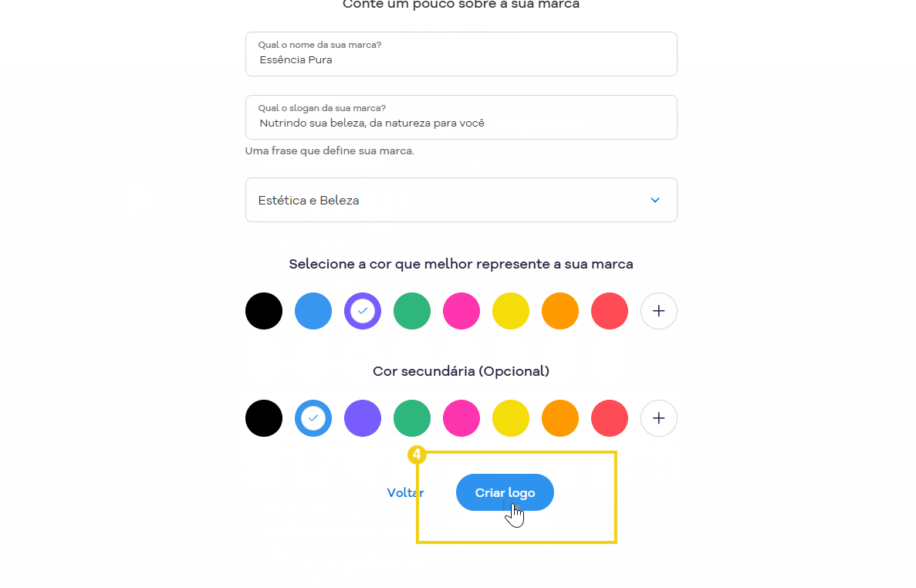The height and width of the screenshot is (588, 916).
Task: Pick orange as the primary brand color
Action: pos(559,311)
